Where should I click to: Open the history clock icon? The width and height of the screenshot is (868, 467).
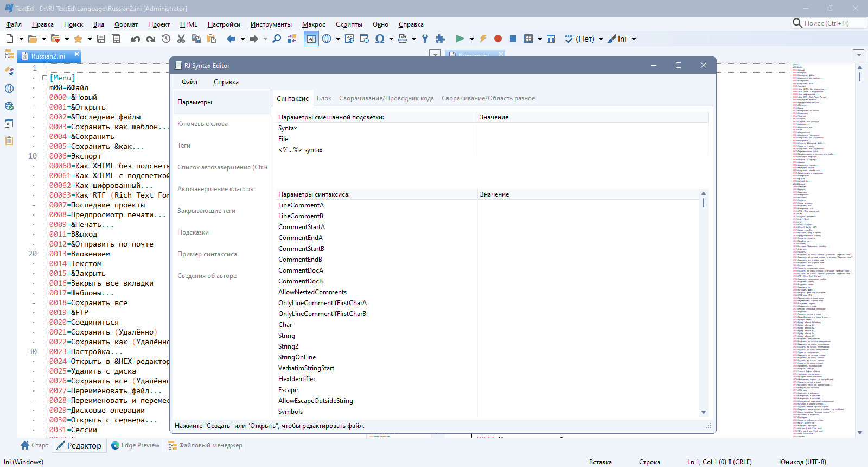[166, 39]
